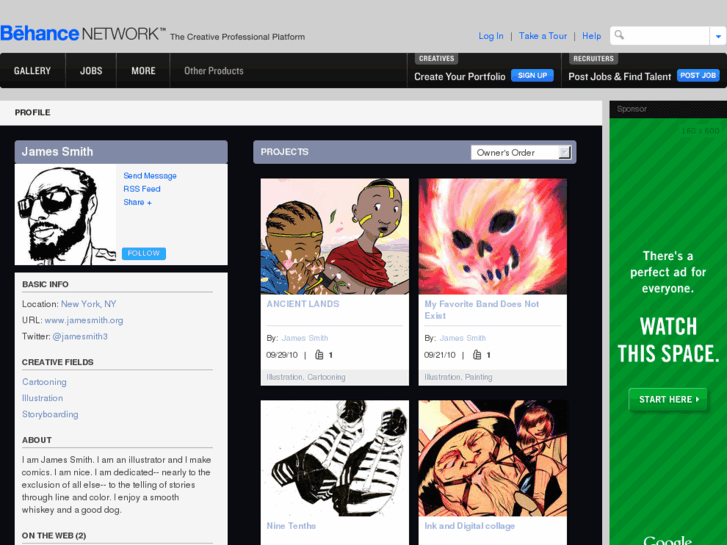Open the search options dropdown arrow
This screenshot has width=727, height=545.
(718, 36)
